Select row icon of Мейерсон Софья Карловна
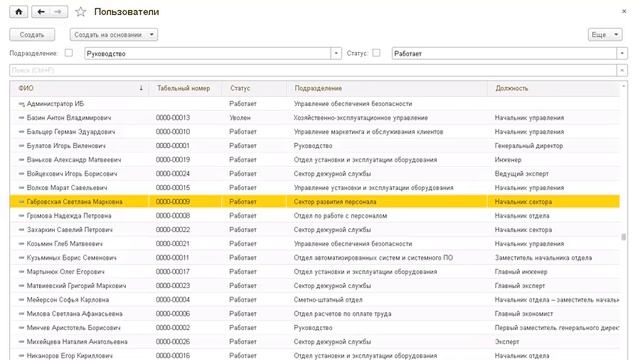640x360 pixels. coord(21,300)
